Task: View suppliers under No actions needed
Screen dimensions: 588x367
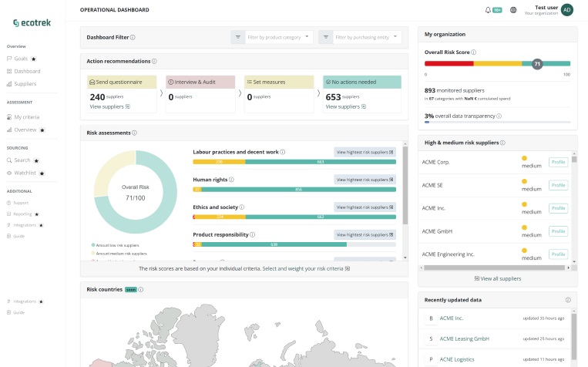Action: point(345,106)
